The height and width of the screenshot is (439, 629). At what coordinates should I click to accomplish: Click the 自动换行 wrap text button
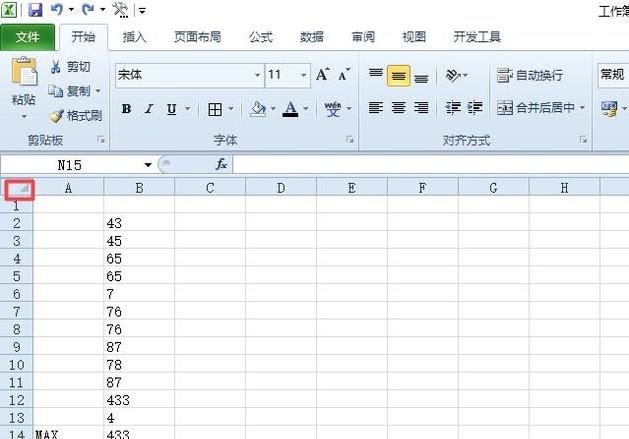(530, 75)
